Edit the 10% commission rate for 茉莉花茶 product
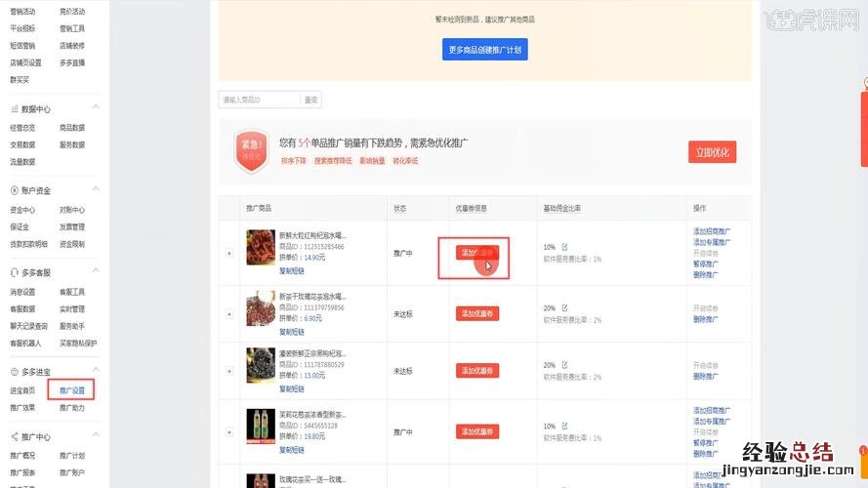This screenshot has width=868, height=488. tap(564, 427)
